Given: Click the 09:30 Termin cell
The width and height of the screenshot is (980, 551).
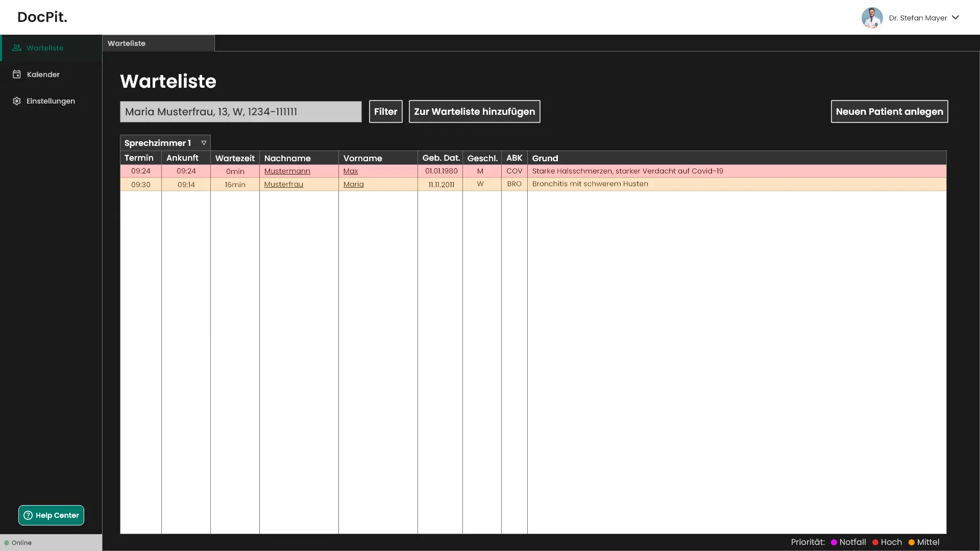Looking at the screenshot, I should (x=141, y=185).
